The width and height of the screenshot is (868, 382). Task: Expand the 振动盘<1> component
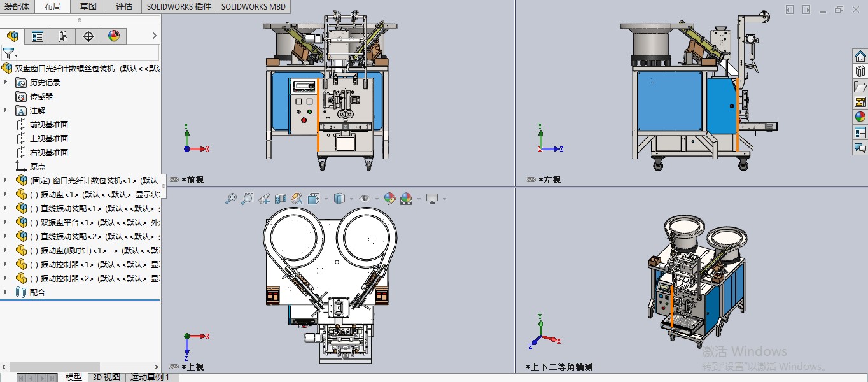click(x=6, y=194)
